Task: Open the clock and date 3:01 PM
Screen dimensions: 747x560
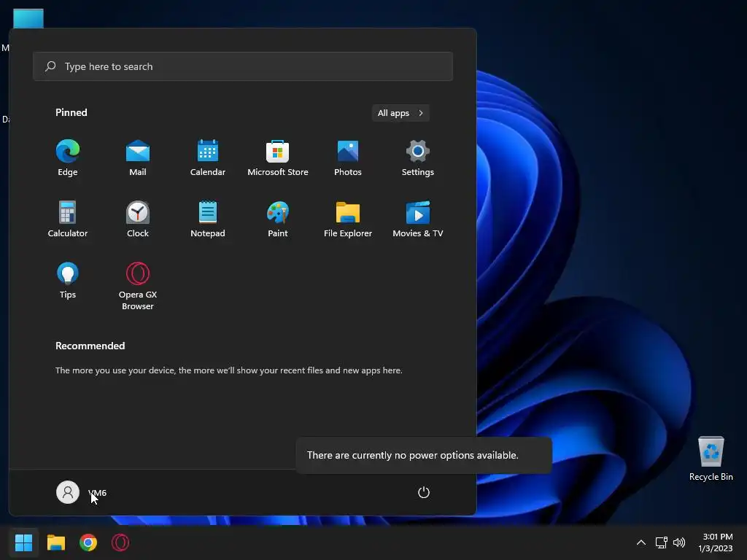Action: point(716,542)
